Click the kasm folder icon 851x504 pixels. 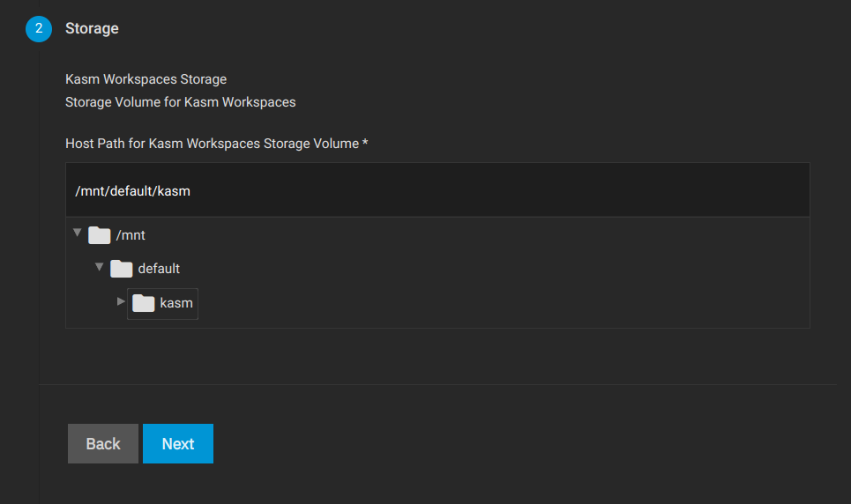(x=144, y=303)
